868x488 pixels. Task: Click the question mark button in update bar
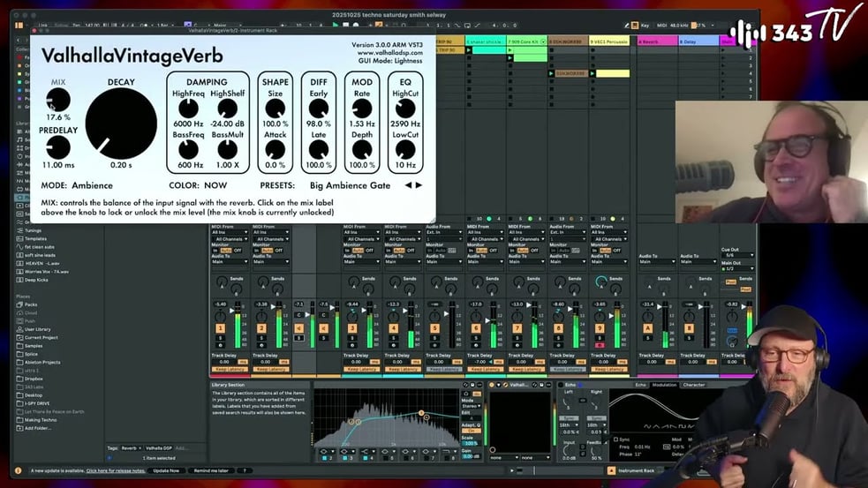[x=244, y=471]
